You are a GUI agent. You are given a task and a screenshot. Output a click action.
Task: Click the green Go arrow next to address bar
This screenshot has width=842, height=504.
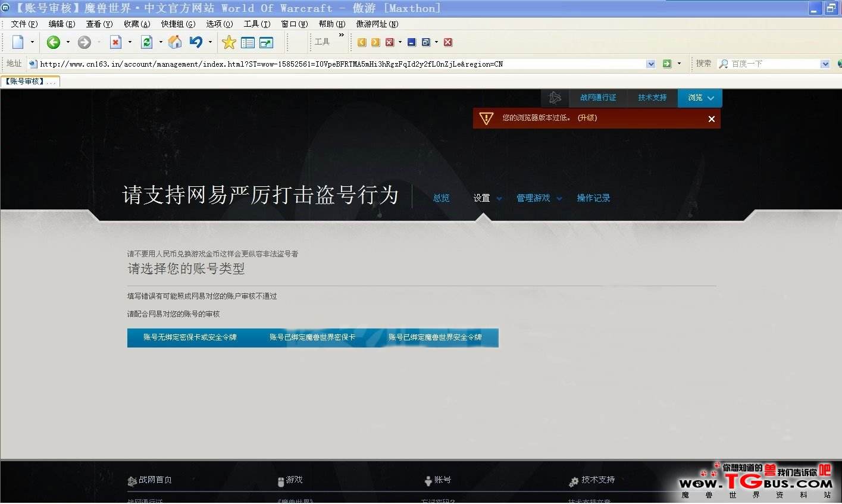click(x=667, y=64)
